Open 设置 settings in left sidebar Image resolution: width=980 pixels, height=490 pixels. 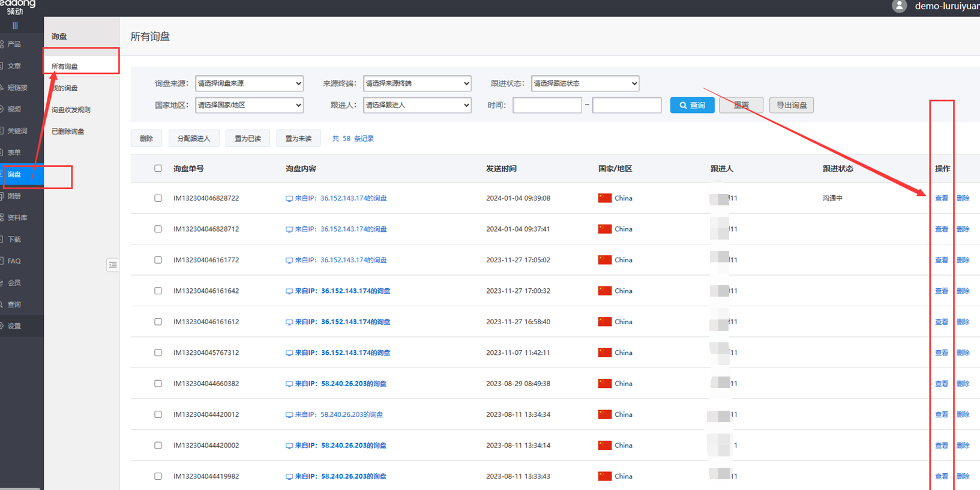click(x=14, y=326)
